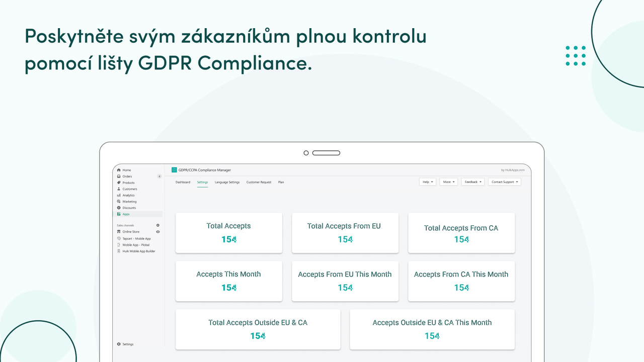Click the Accepts This Month card

tap(229, 281)
